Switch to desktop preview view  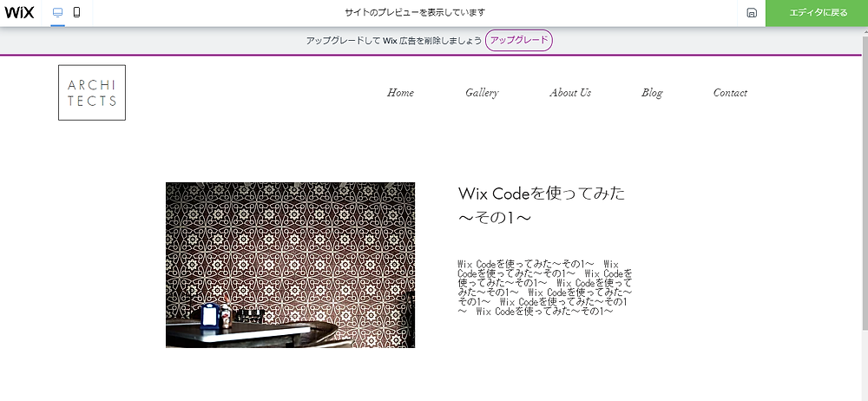point(57,13)
